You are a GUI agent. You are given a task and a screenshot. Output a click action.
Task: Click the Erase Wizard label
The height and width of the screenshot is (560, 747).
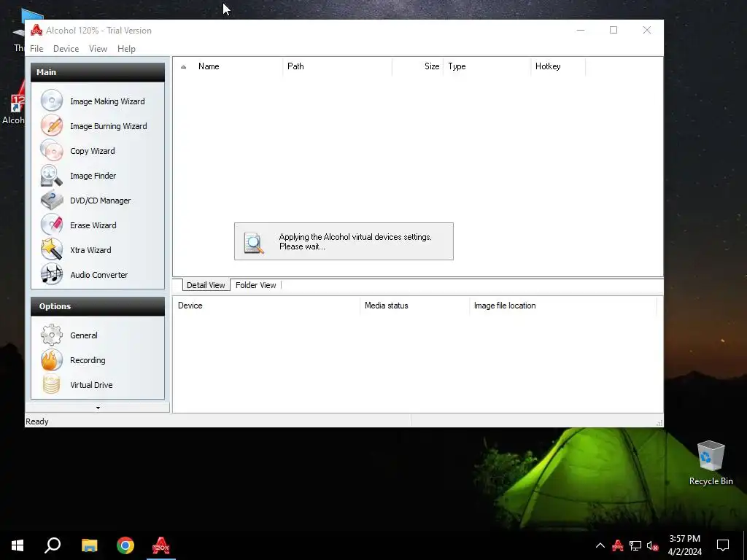pos(93,225)
